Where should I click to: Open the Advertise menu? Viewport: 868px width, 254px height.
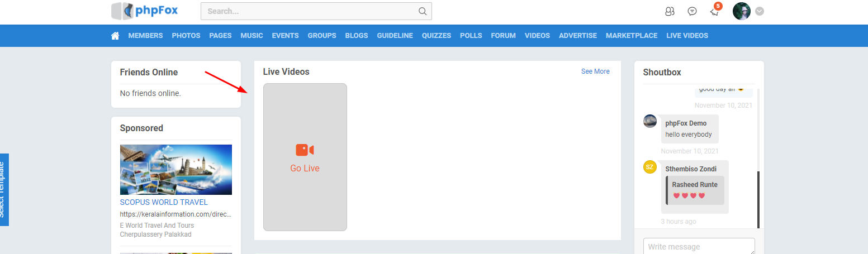point(578,36)
